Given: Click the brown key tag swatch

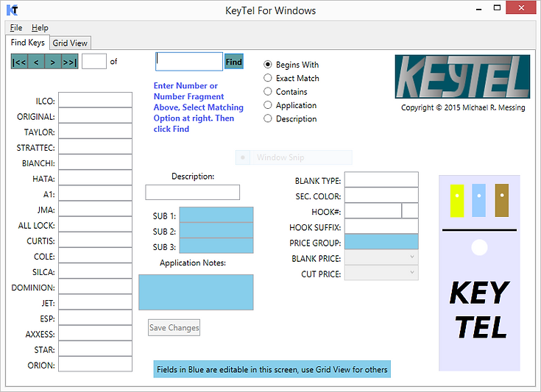Looking at the screenshot, I should 502,201.
